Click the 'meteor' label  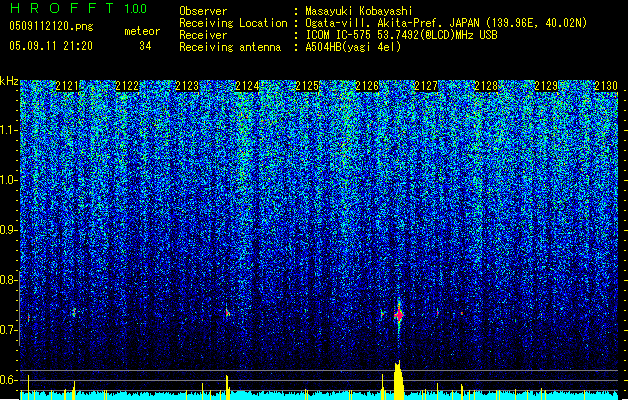tap(142, 31)
